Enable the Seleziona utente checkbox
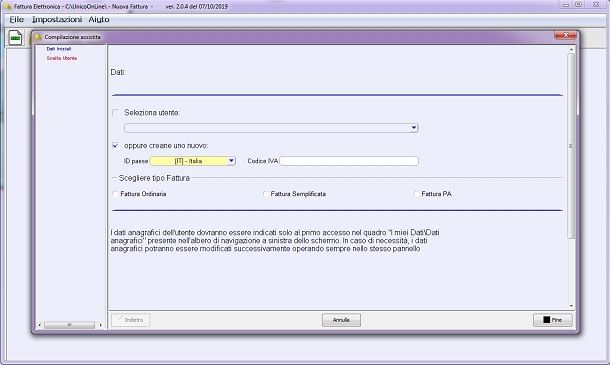The image size is (610, 365). 115,112
